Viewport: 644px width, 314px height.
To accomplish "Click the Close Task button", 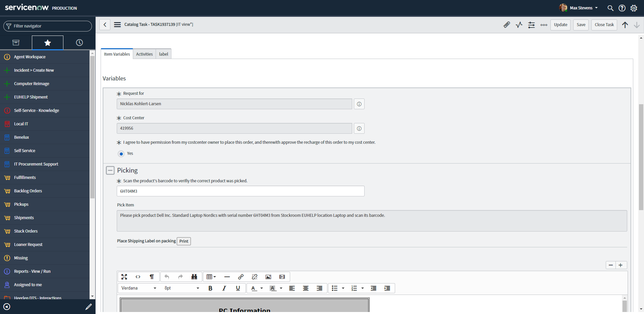I will coord(604,25).
